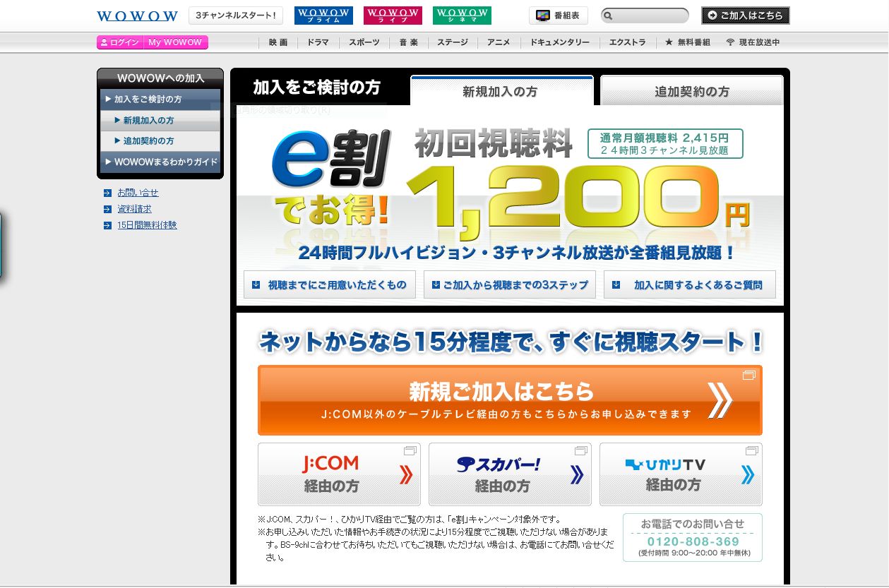The height and width of the screenshot is (588, 889).
Task: Click arrow icon beside 資料請求 link
Action: 107,209
